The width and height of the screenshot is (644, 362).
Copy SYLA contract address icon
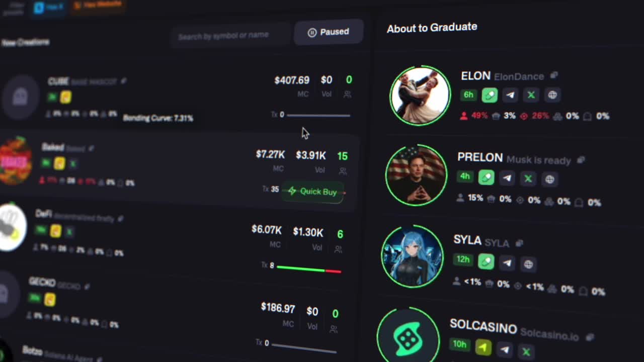click(519, 243)
